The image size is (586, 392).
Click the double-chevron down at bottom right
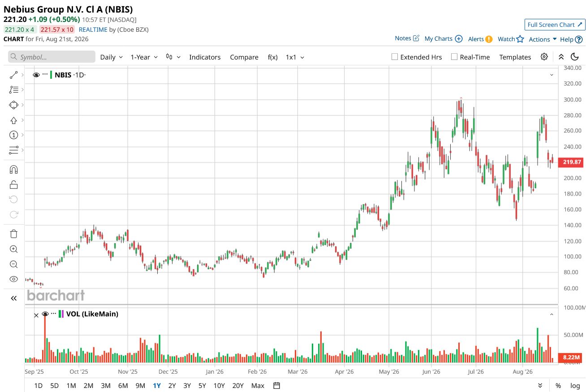pyautogui.click(x=540, y=386)
